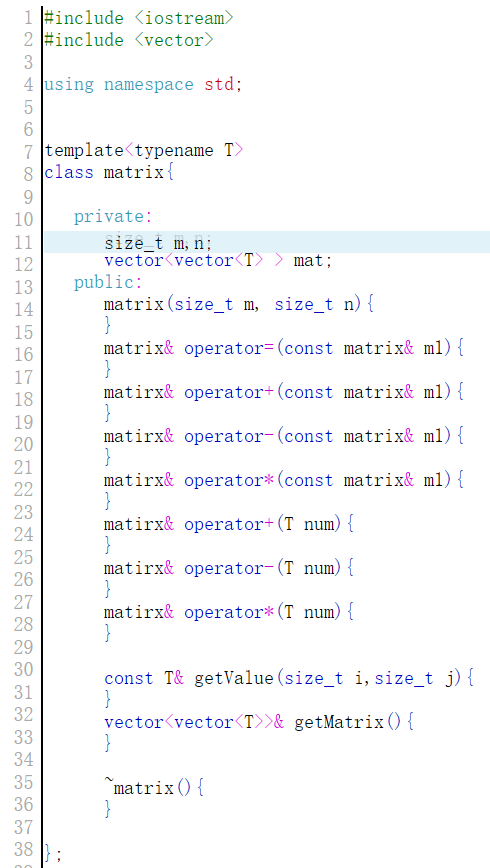Click 'vector<vector<T> > mat;' member declaration
This screenshot has height=868, width=490.
point(218,260)
